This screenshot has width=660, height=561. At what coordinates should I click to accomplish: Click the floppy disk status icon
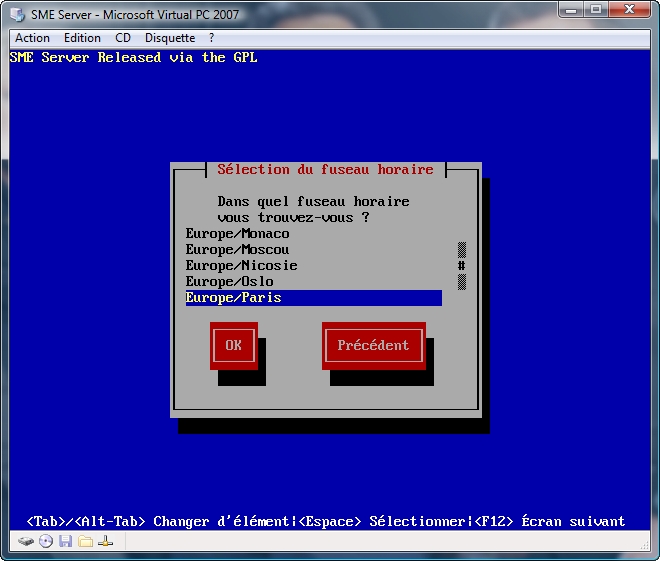point(65,541)
